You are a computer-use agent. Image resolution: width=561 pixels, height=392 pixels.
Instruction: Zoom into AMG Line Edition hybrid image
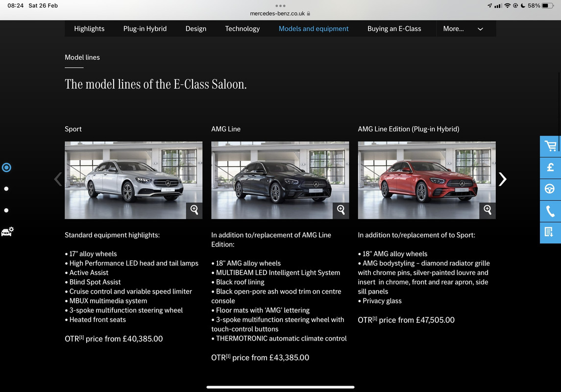click(x=488, y=210)
